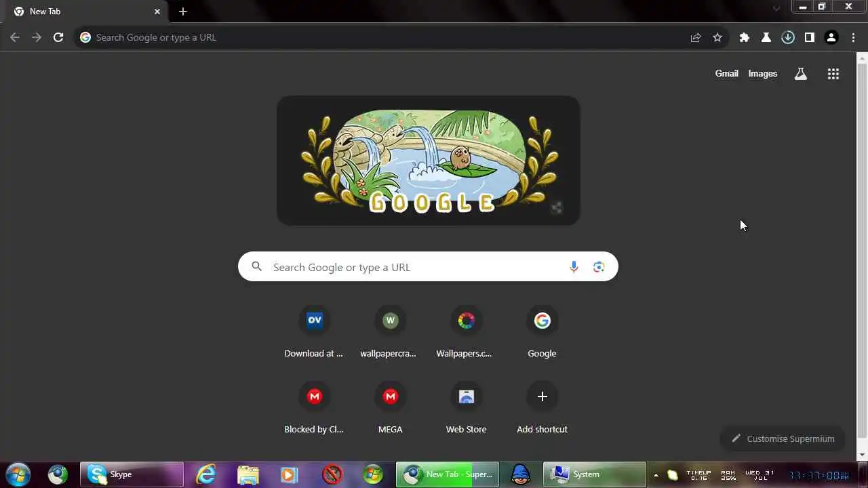Image resolution: width=868 pixels, height=488 pixels.
Task: Show the downloads toolbar icon
Action: click(788, 37)
